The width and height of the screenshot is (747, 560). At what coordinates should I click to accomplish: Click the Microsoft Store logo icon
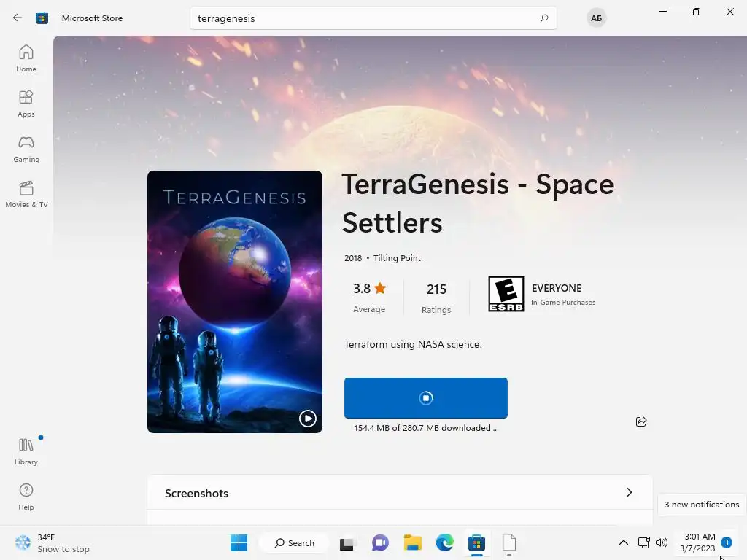tap(42, 18)
